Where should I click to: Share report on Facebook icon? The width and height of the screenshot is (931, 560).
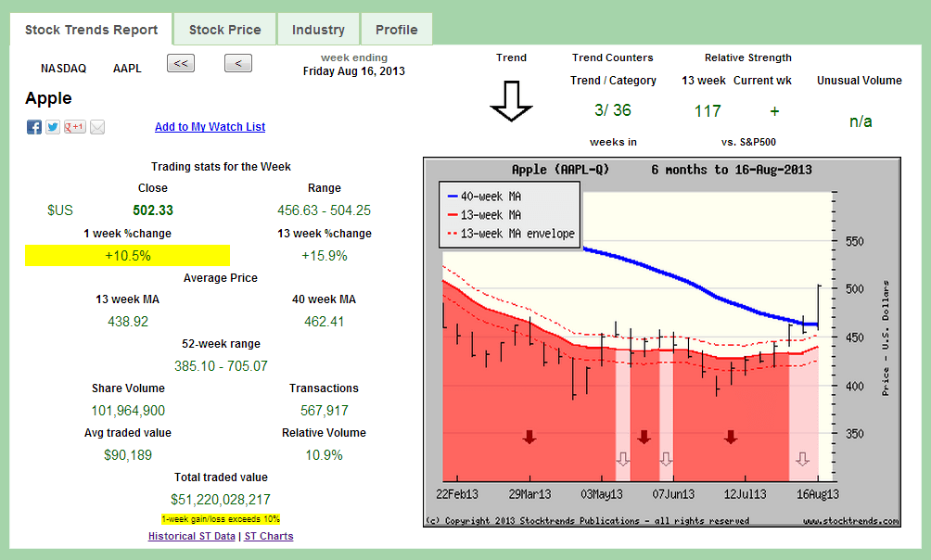(x=34, y=127)
